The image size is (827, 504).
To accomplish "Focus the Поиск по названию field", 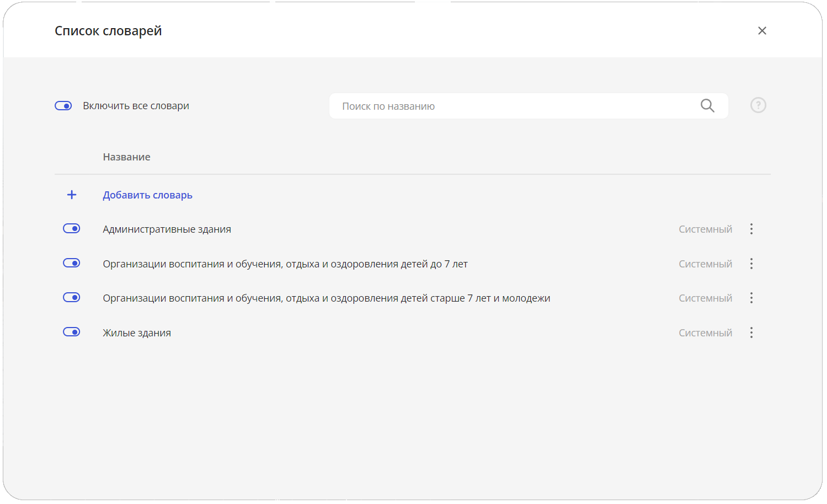I will pos(529,106).
